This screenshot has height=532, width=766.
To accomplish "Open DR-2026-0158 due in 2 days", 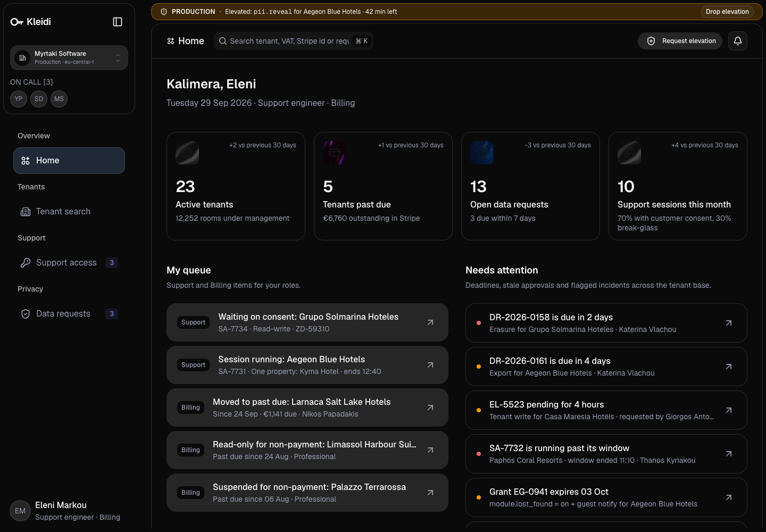I will tap(606, 323).
